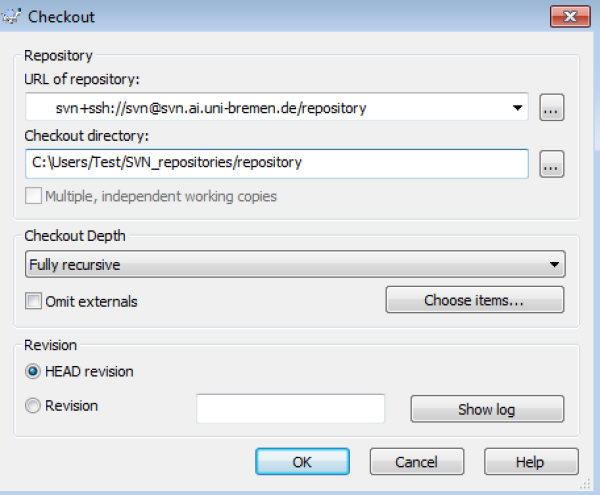Select the Revision radio button
Image resolution: width=600 pixels, height=495 pixels.
[x=35, y=406]
